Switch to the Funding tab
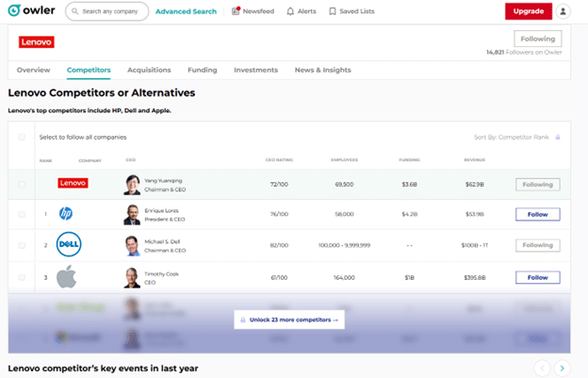The image size is (588, 378). coord(202,70)
